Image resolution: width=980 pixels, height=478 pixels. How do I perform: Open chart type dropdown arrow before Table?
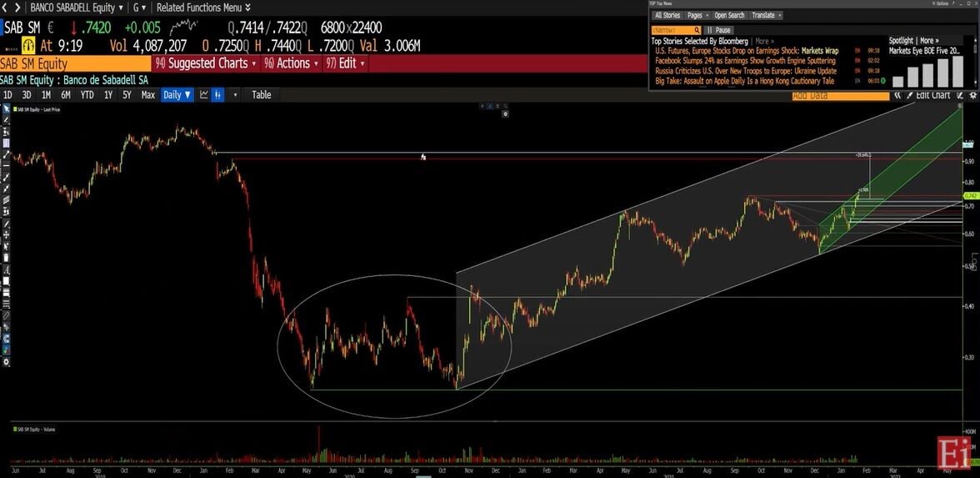(x=236, y=95)
